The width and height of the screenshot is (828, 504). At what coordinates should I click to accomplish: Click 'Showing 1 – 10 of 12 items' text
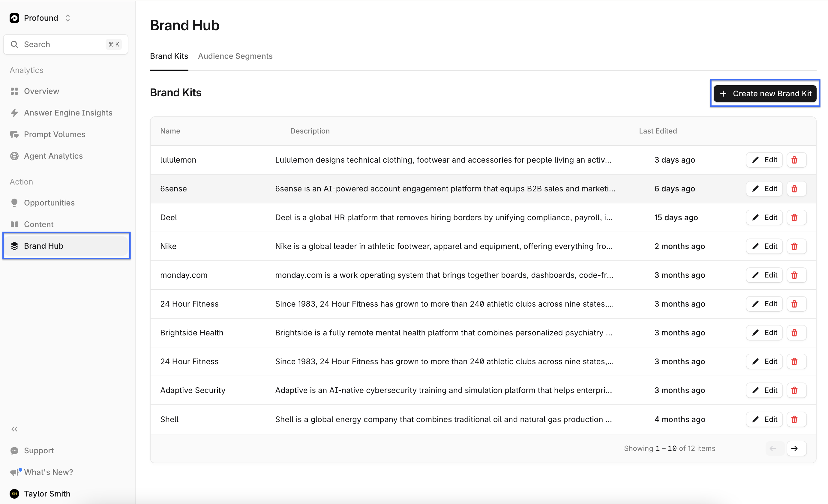pos(669,448)
